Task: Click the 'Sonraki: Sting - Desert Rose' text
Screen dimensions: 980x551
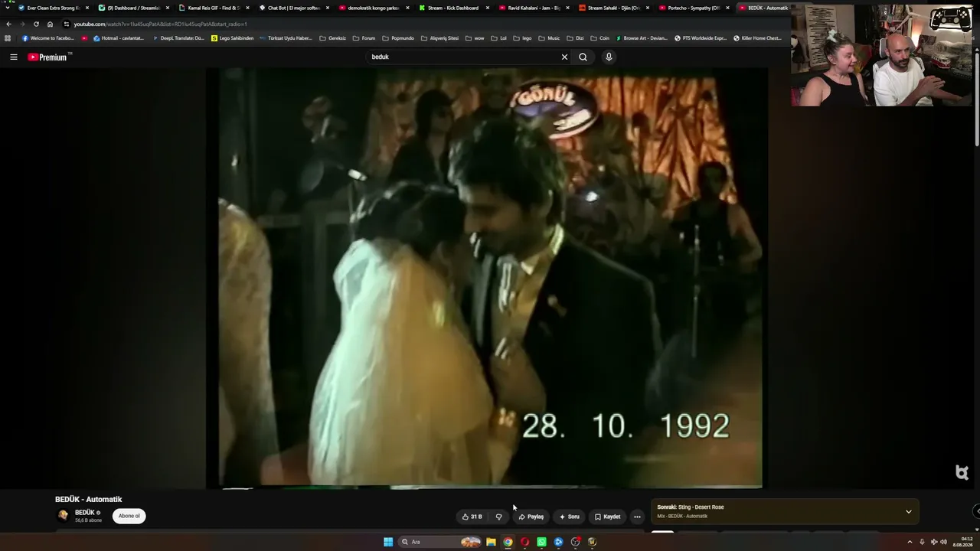Action: tap(690, 507)
